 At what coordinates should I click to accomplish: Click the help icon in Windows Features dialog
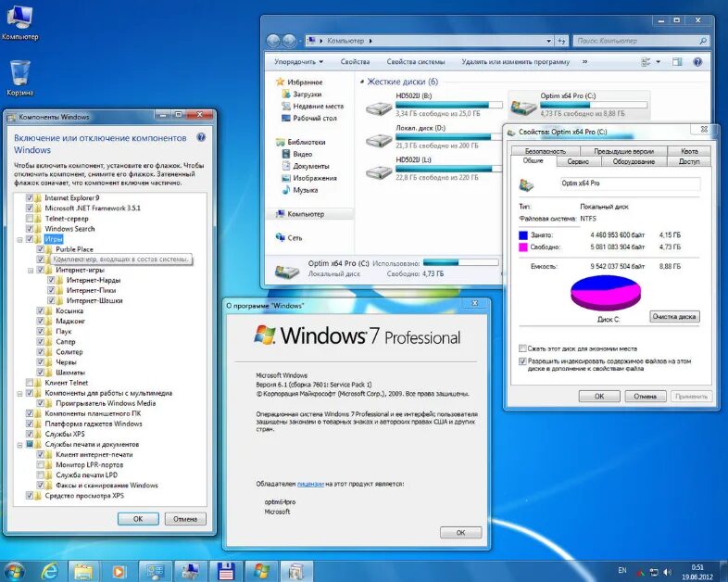click(x=201, y=137)
